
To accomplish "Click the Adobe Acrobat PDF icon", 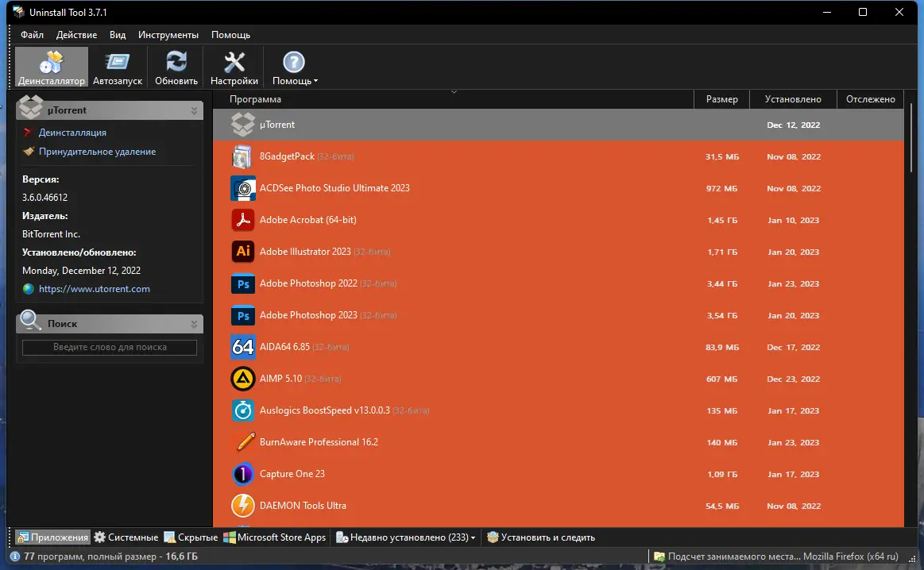I will point(243,220).
